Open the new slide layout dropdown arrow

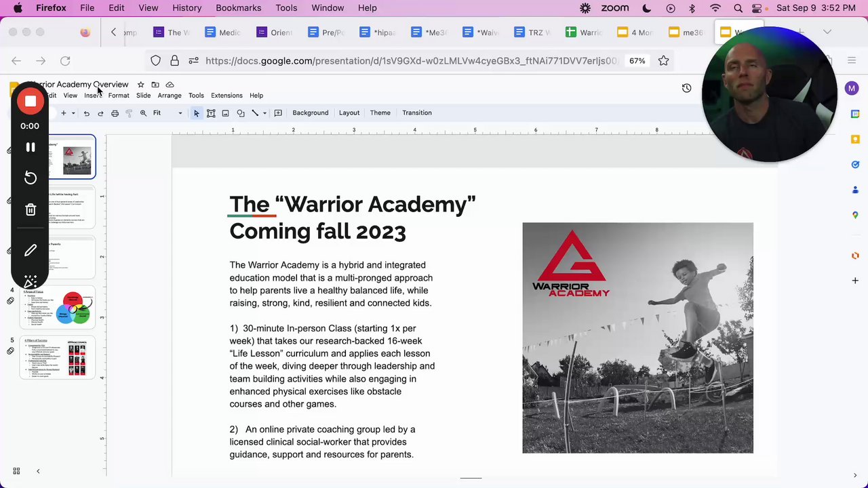pos(73,113)
